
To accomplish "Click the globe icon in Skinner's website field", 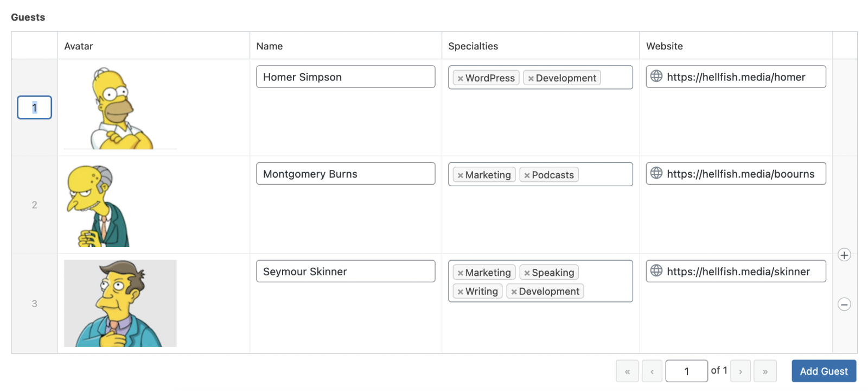I will click(657, 271).
